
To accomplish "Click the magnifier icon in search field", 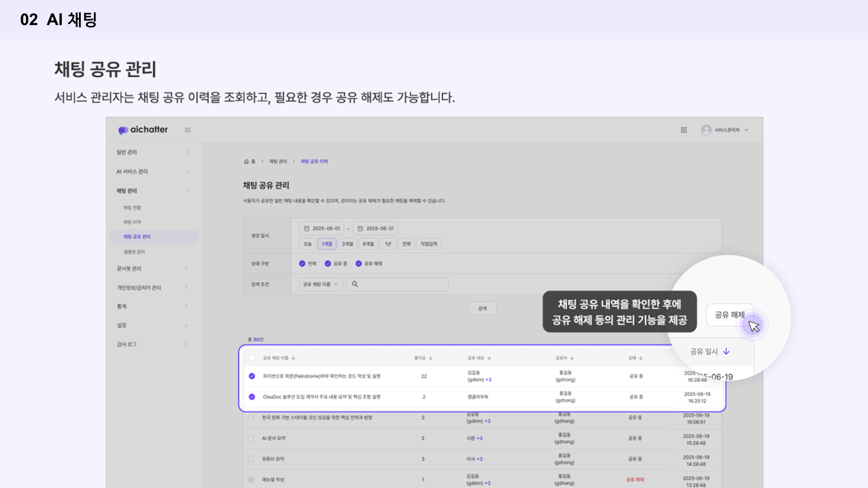I will click(x=355, y=284).
